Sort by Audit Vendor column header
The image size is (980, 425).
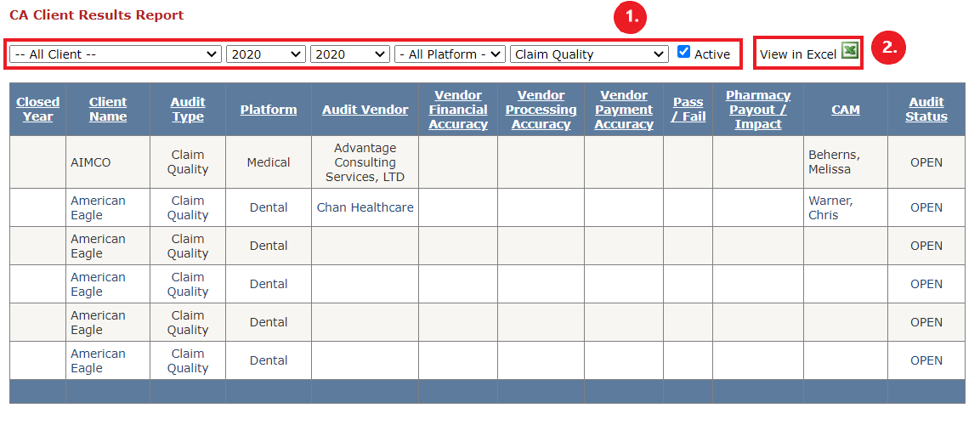[365, 110]
